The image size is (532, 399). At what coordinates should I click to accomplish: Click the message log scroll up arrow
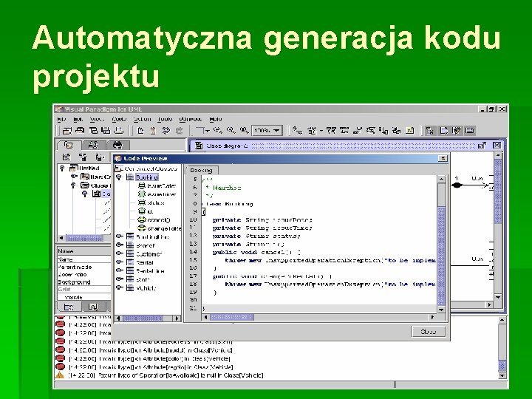(x=502, y=320)
